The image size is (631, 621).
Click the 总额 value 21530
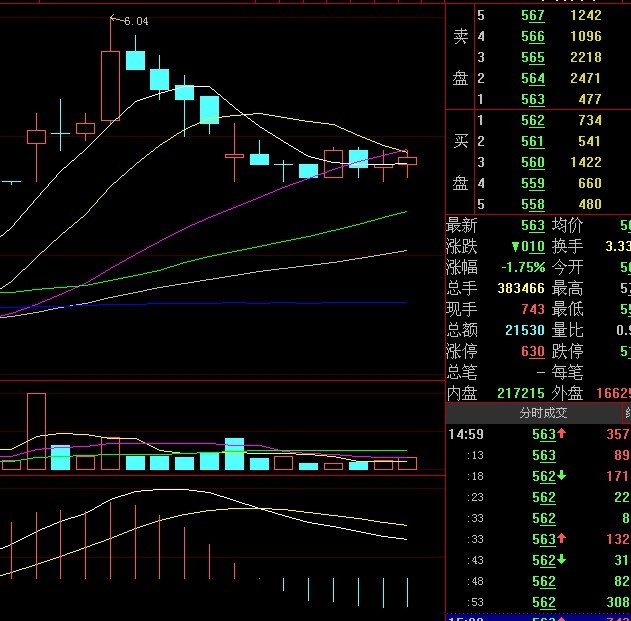(525, 330)
